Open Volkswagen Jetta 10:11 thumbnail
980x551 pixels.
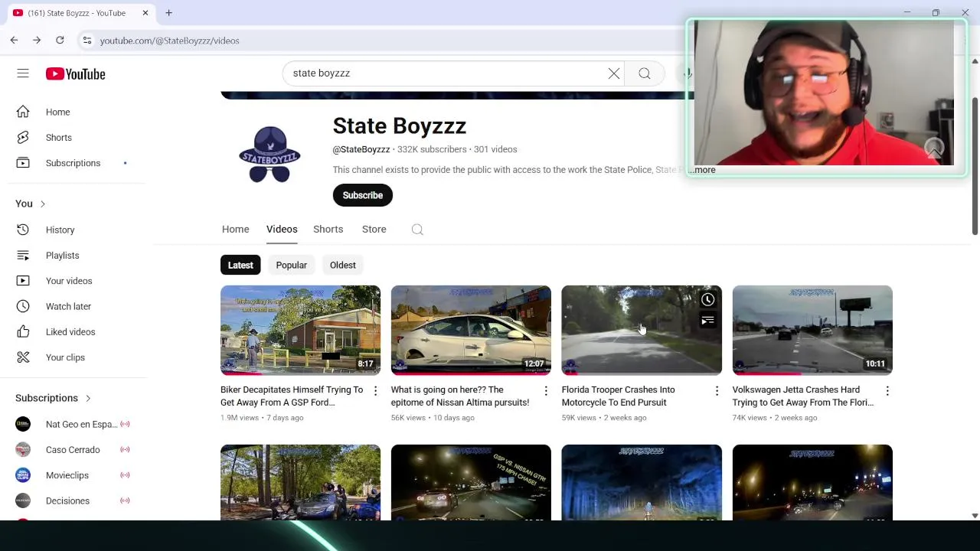coord(812,330)
